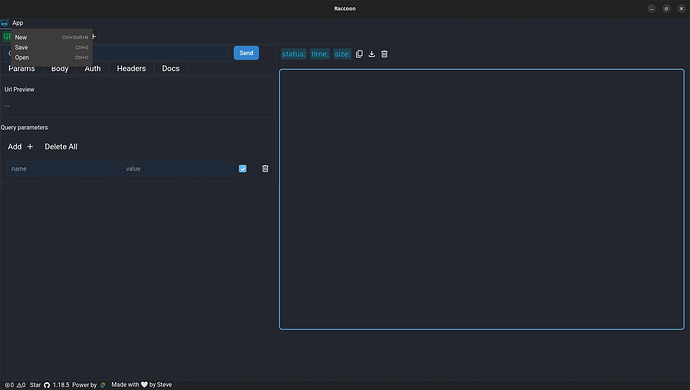Image resolution: width=690 pixels, height=390 pixels.
Task: Click the time label in response bar
Action: point(320,54)
